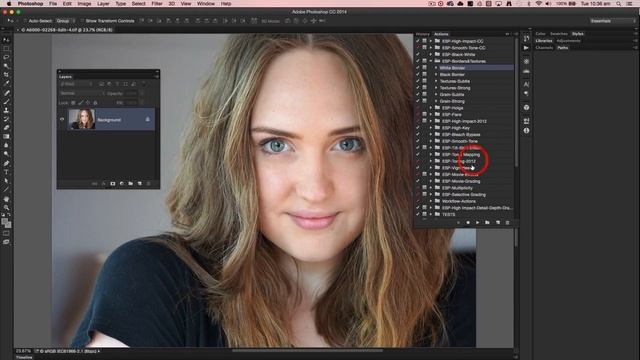Select the Dodge tool

pos(6,154)
